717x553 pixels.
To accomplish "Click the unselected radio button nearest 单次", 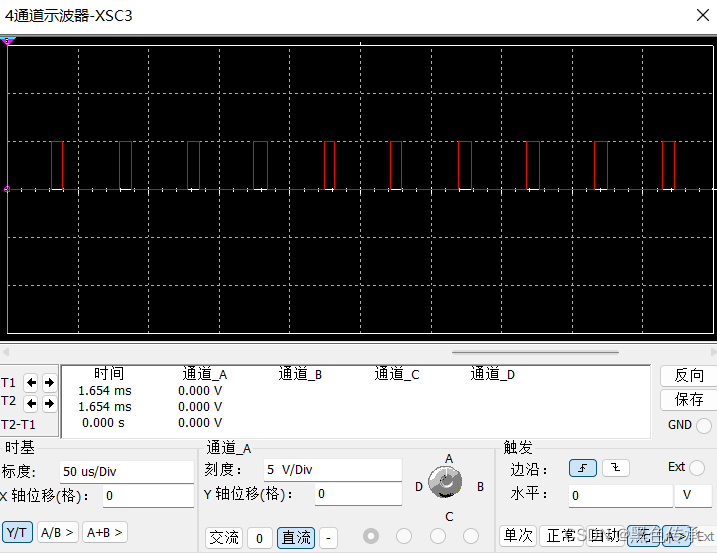I will [x=471, y=536].
